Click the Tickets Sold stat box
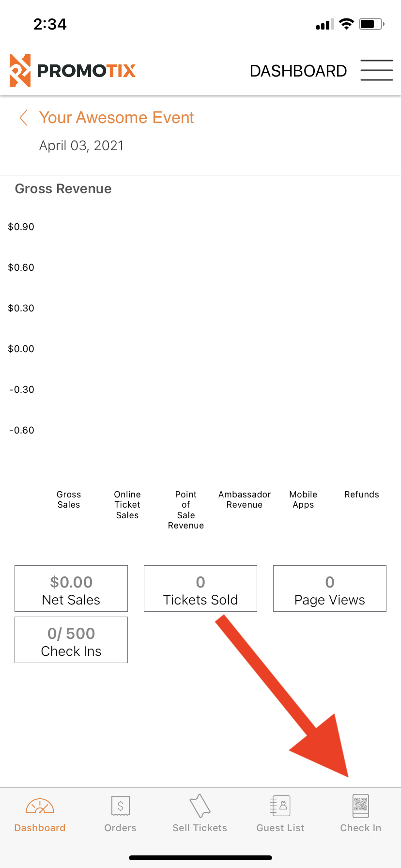Image resolution: width=401 pixels, height=868 pixels. pyautogui.click(x=200, y=589)
